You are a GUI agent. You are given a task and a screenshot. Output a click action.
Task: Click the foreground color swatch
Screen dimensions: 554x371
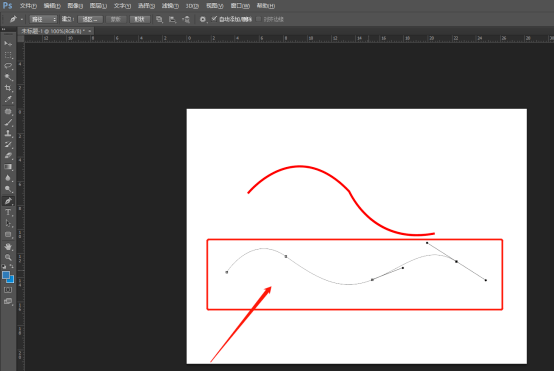6,275
